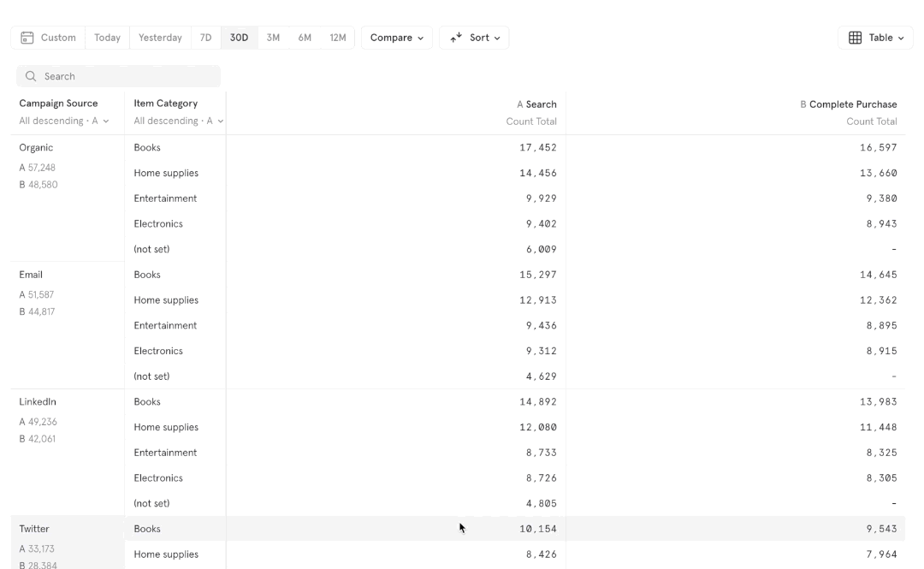Select the Email campaign source

(x=31, y=275)
